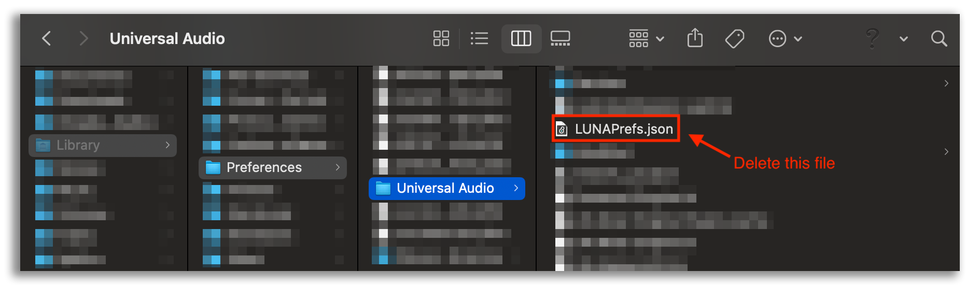This screenshot has width=980, height=285.
Task: Select the Library folder row
Action: [103, 145]
